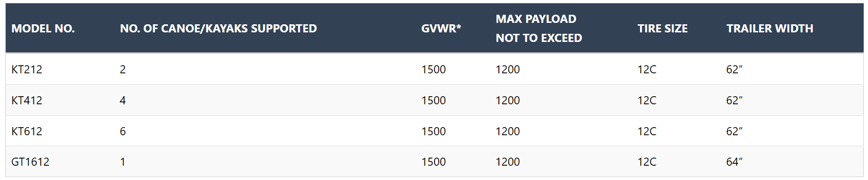
Task: Click the KT612 model cell
Action: (x=27, y=131)
